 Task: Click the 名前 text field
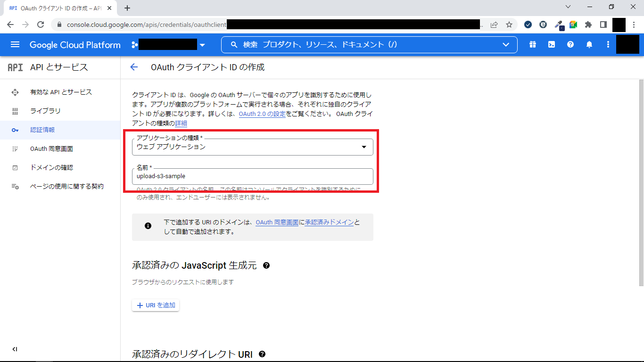252,176
